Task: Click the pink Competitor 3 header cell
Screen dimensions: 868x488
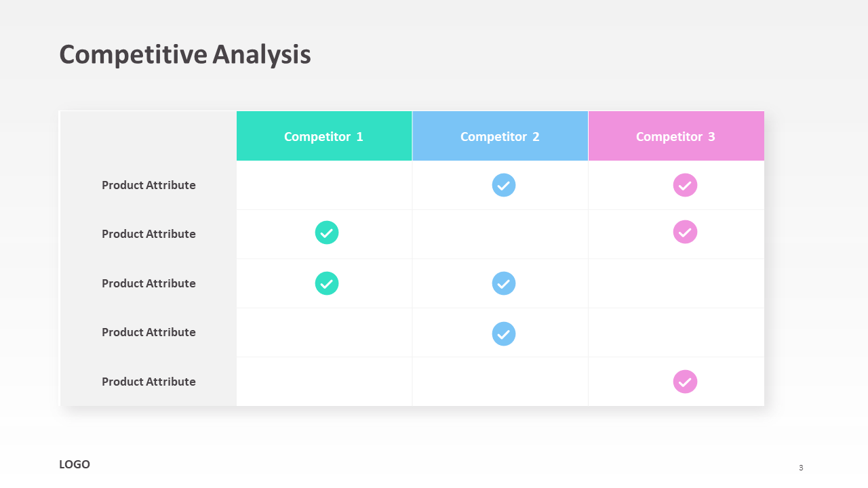Action: tap(676, 136)
